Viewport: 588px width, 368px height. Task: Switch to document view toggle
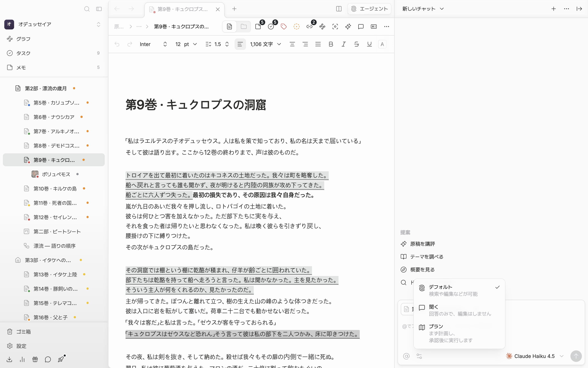(229, 27)
